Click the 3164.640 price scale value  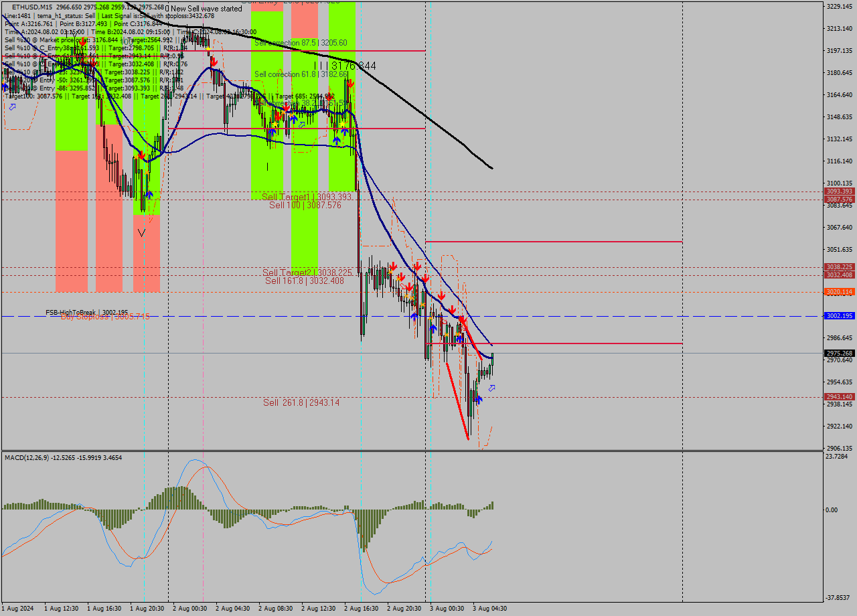(x=839, y=95)
